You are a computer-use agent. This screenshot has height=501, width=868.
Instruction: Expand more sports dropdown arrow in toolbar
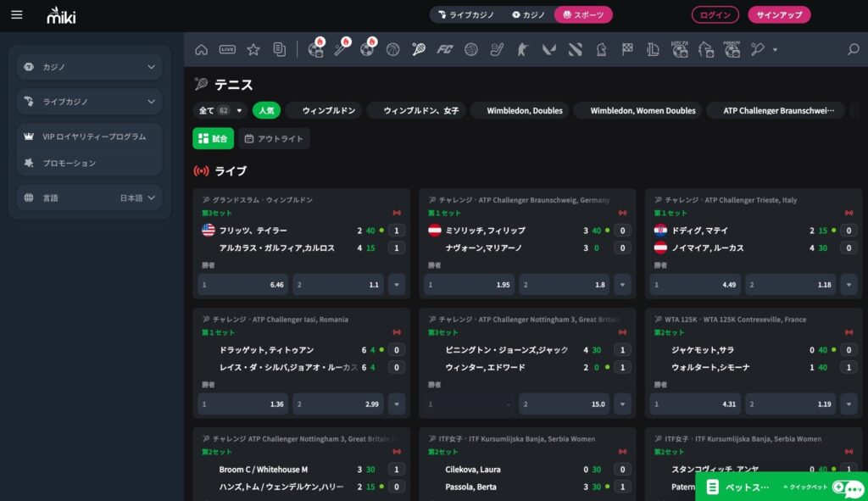coord(775,50)
